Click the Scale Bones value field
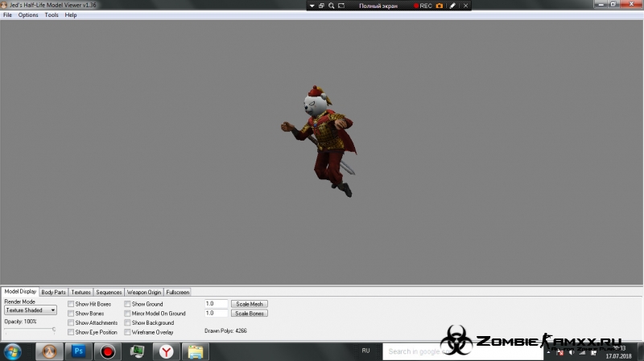Viewport: 644px width, 361px height. click(216, 314)
